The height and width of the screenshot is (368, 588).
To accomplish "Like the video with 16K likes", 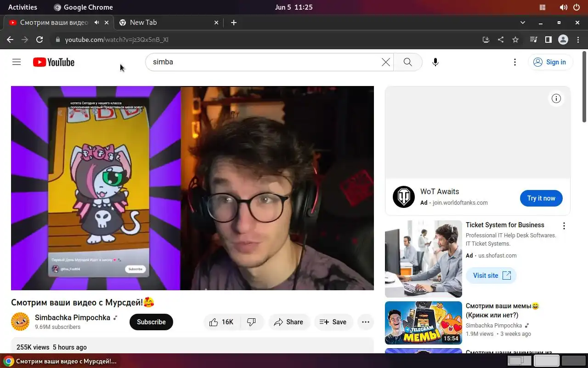I will (221, 322).
